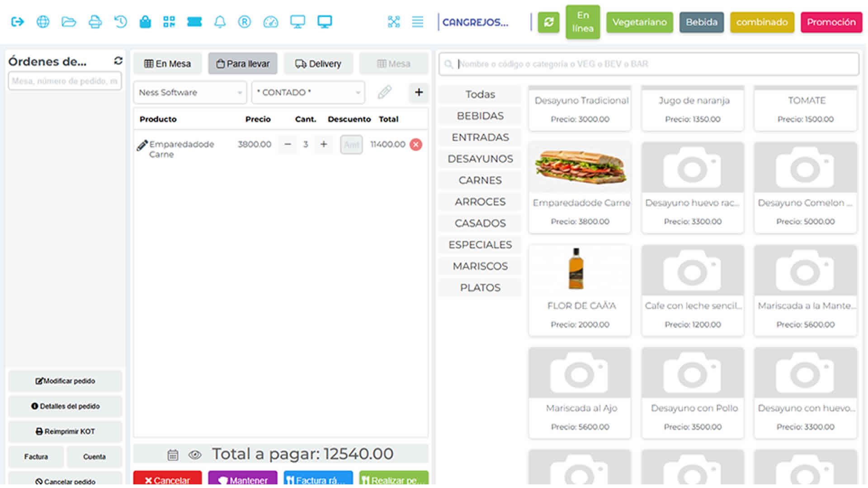Screen dimensions: 868x488
Task: Expand the Ness Software customer dropdown
Action: pyautogui.click(x=190, y=93)
